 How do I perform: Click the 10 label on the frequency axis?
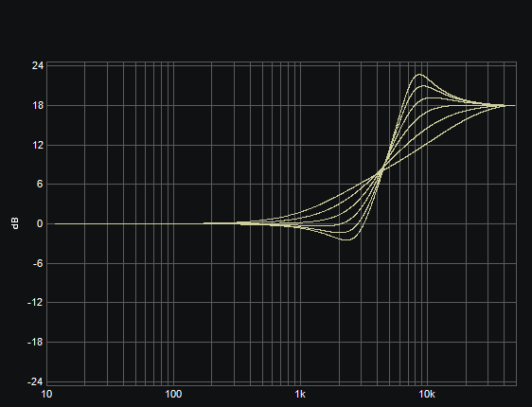46,394
